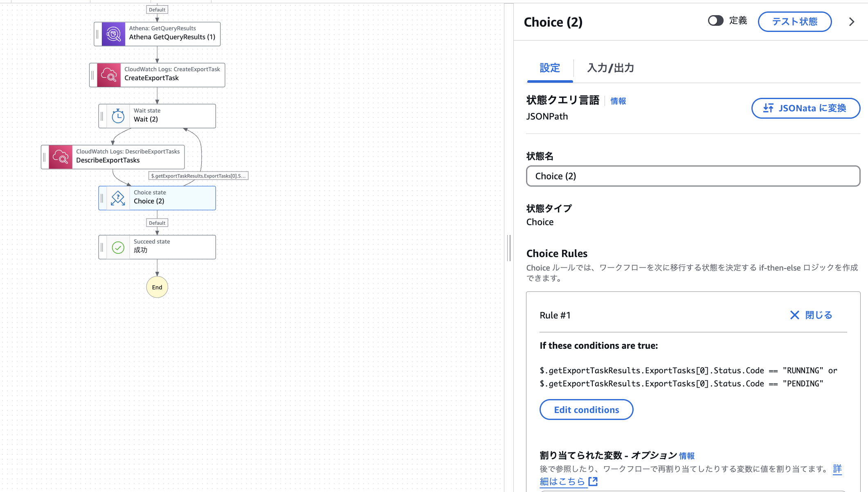Click the drag handle on Wait (2) state
868x492 pixels.
click(102, 116)
